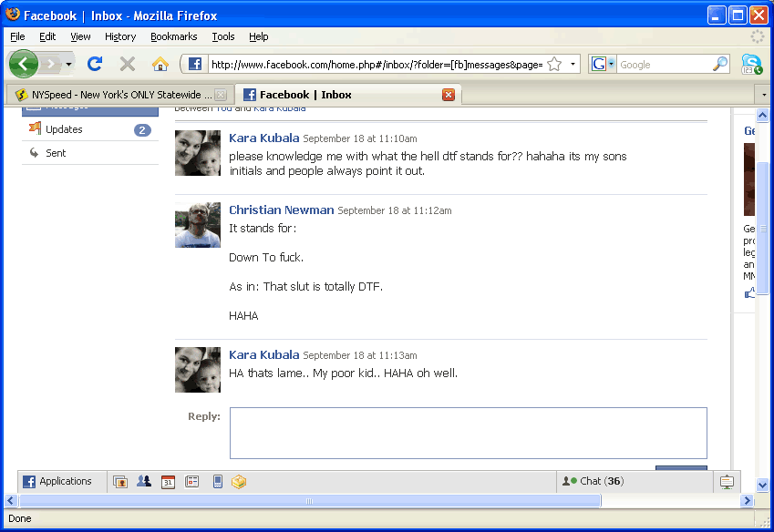Bookmark this page with the star icon
The image size is (774, 532).
(x=554, y=64)
